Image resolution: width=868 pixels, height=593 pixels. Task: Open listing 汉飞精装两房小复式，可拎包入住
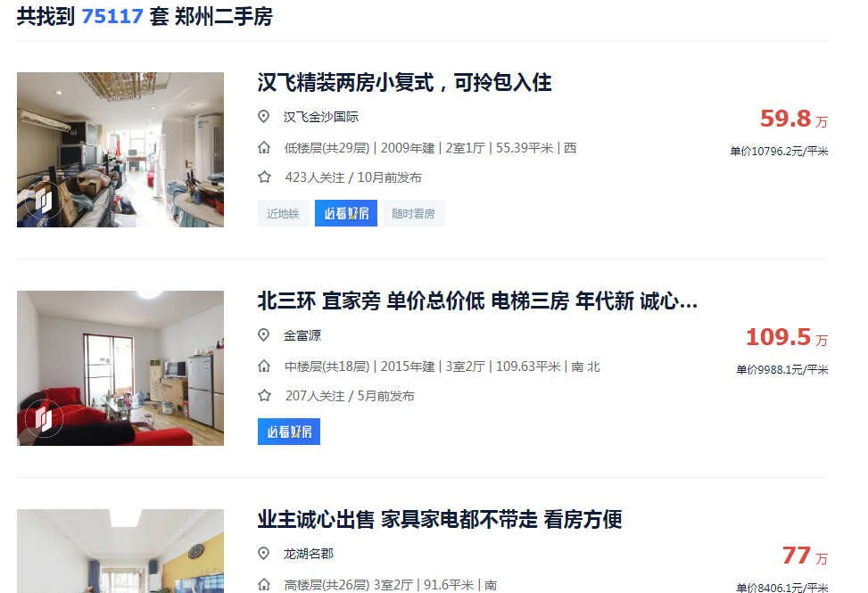point(404,82)
